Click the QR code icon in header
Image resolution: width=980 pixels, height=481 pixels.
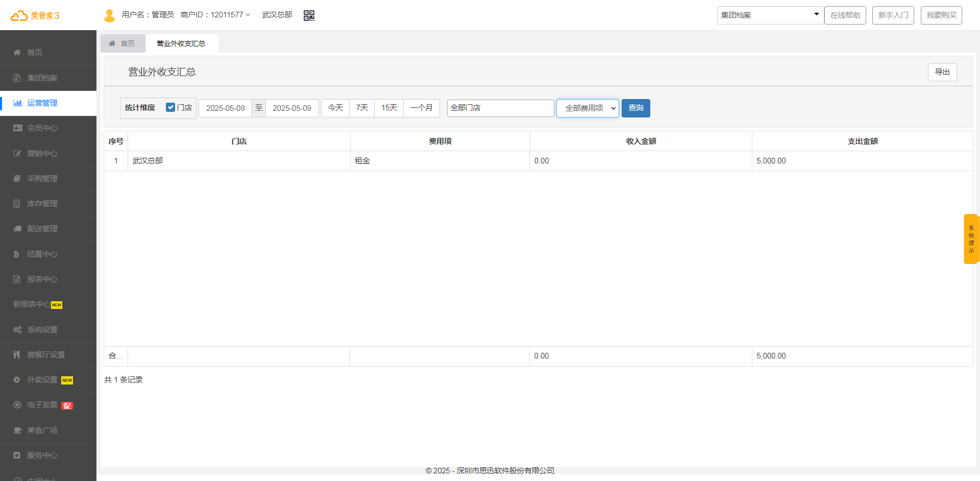(309, 15)
